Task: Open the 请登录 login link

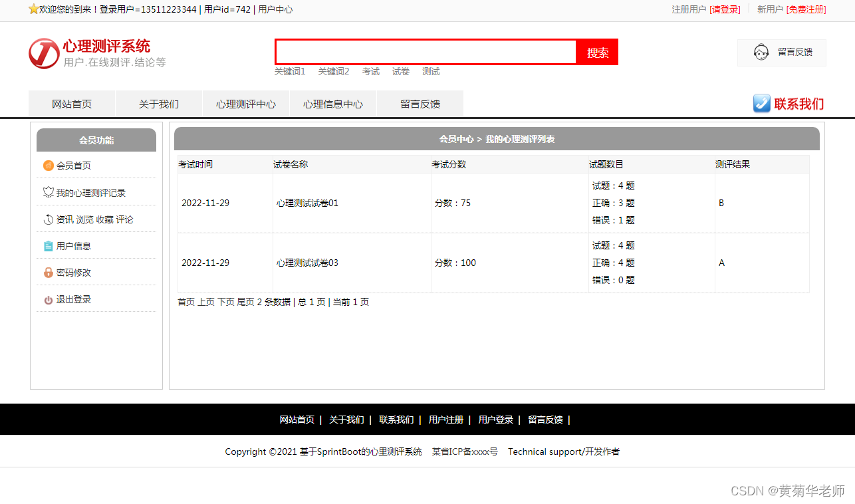Action: click(725, 10)
